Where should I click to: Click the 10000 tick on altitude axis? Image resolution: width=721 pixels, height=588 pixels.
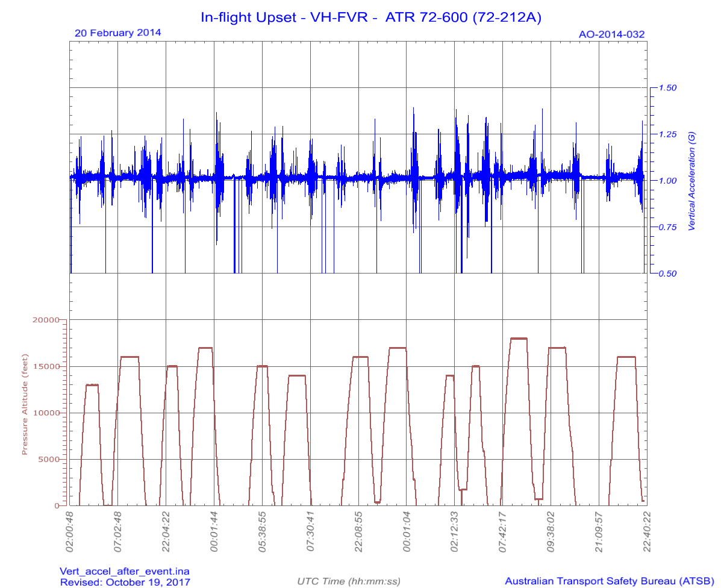pos(46,413)
